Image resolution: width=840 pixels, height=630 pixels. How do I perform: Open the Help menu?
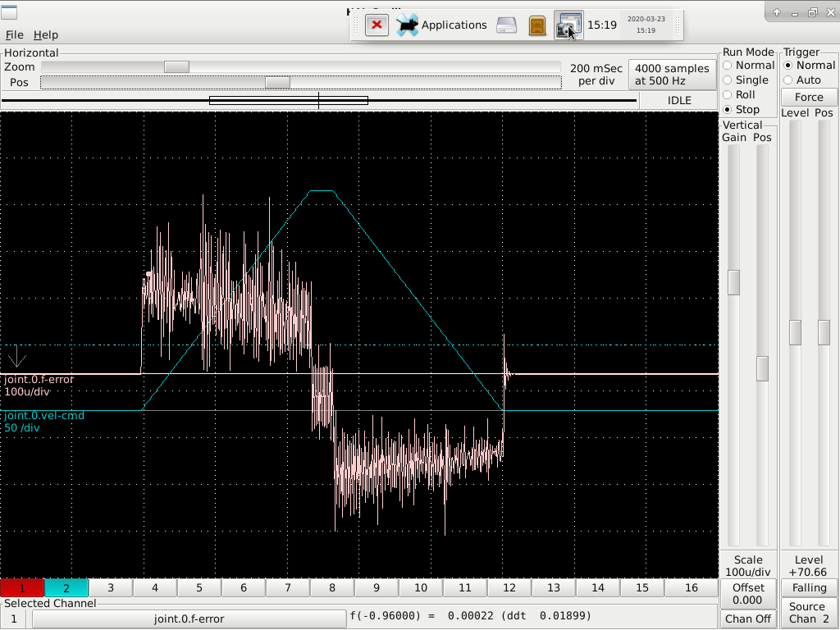click(46, 34)
